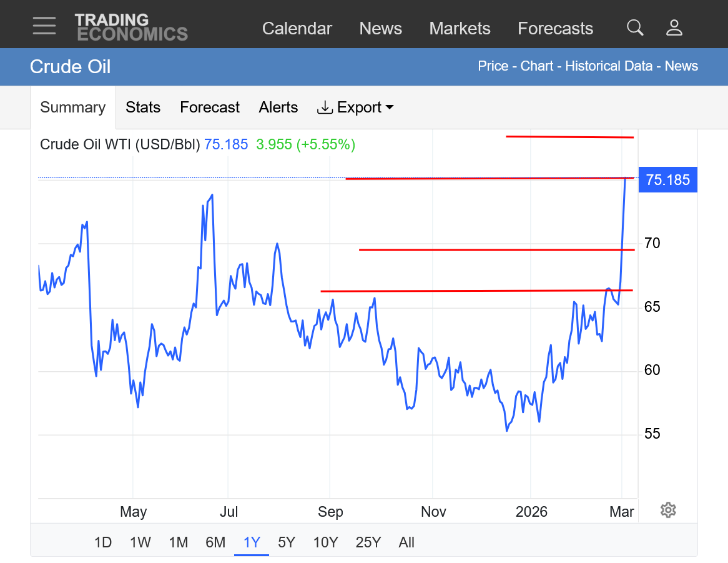Image resolution: width=728 pixels, height=563 pixels.
Task: Select the Summary tab
Action: coord(72,107)
